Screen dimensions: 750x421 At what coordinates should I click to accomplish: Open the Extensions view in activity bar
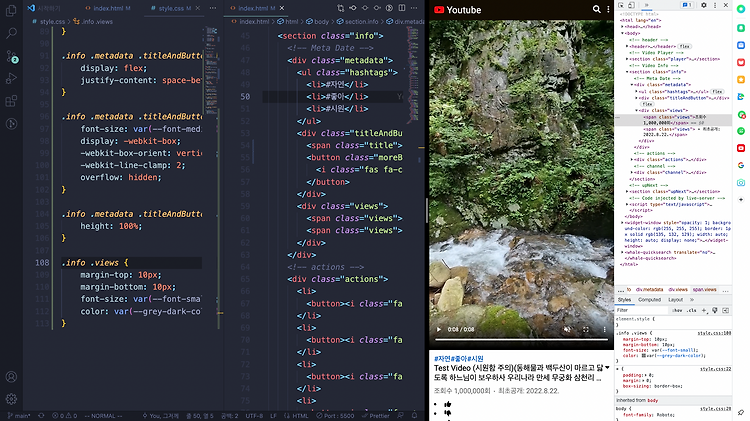11,101
